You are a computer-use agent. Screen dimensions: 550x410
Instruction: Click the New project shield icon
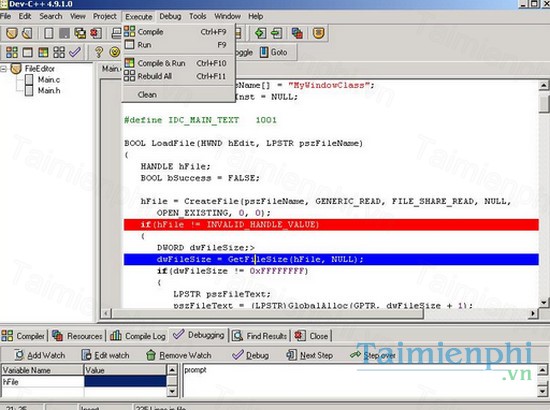[x=12, y=33]
